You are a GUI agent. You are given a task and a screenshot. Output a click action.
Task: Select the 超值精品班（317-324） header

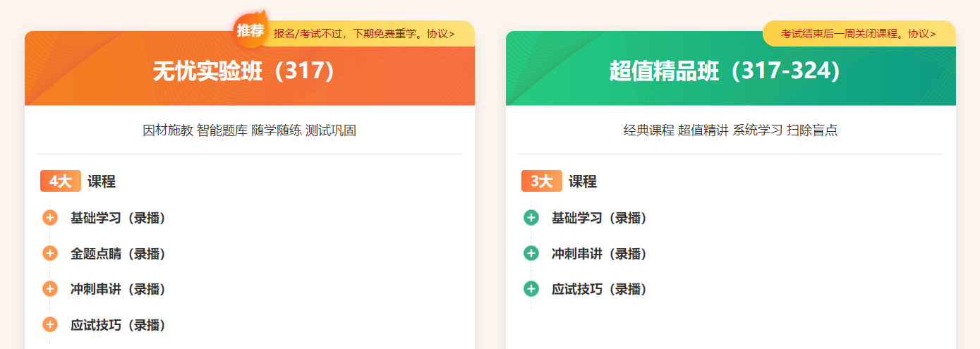(725, 71)
